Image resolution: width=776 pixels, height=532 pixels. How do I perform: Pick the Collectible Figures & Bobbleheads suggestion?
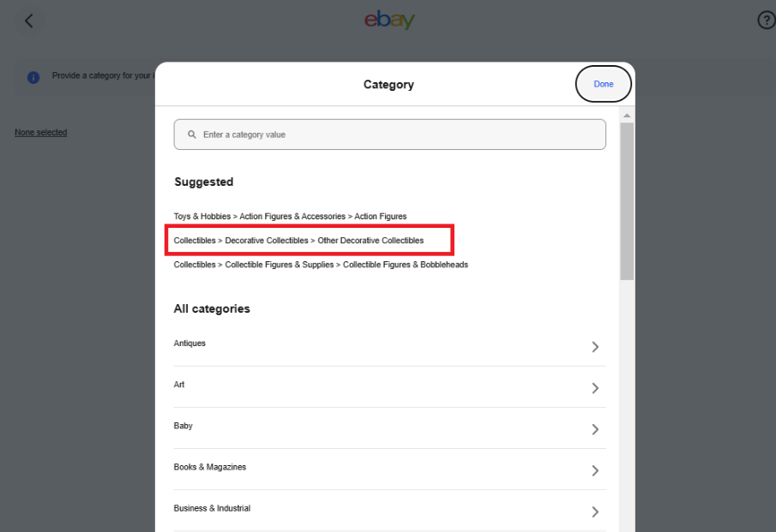click(x=321, y=264)
